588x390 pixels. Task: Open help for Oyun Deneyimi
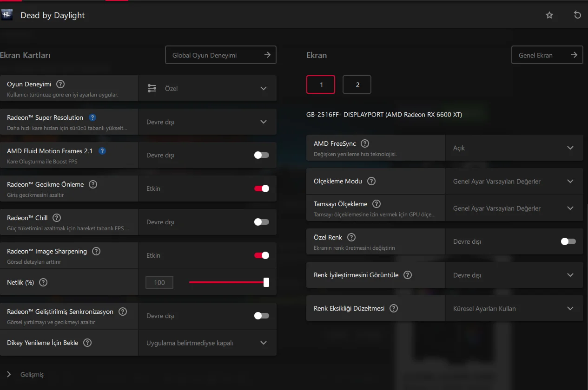[x=60, y=84]
